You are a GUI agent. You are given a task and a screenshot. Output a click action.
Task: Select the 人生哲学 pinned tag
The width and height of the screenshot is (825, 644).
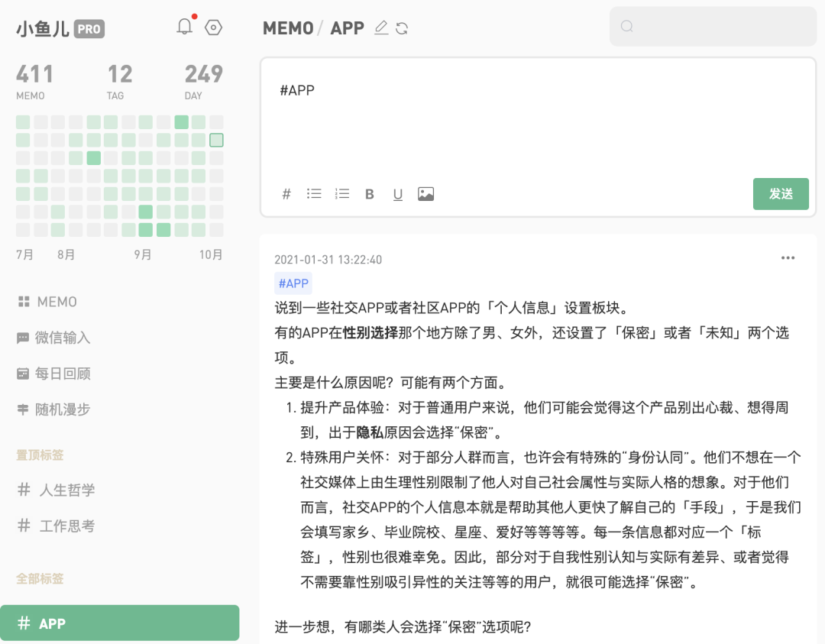57,490
